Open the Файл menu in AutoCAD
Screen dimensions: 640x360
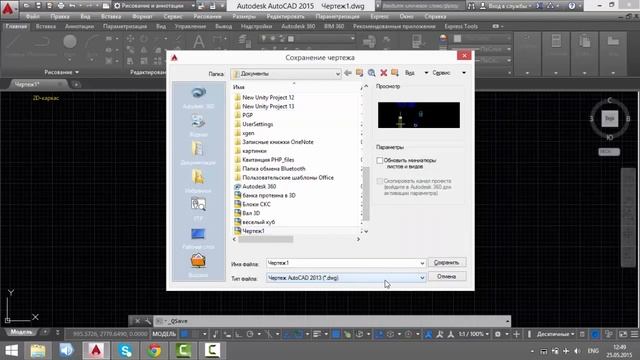[x=33, y=17]
